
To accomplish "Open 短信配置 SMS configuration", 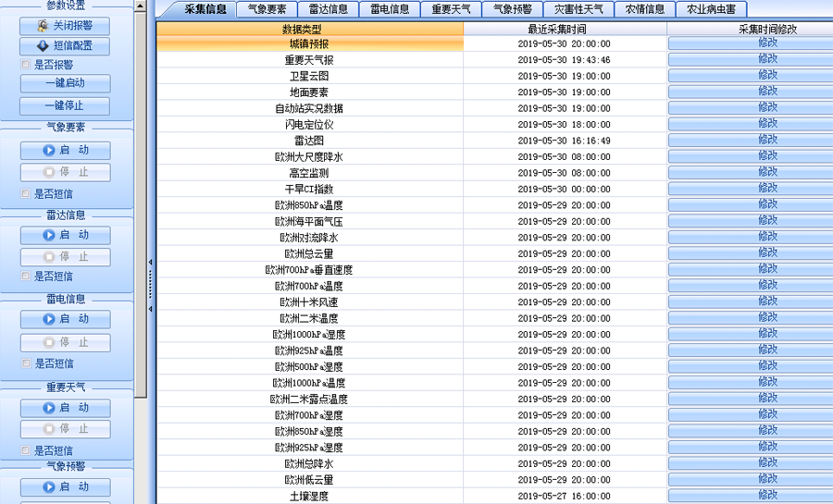I will [x=65, y=46].
